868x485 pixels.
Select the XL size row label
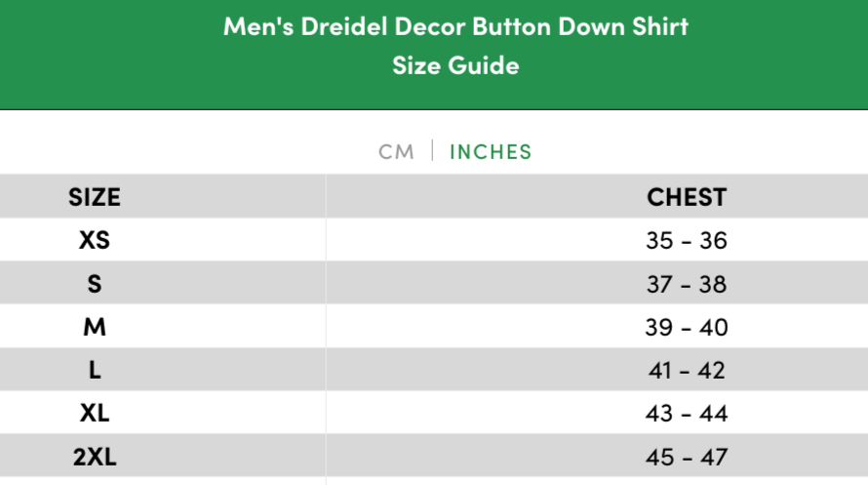[95, 413]
